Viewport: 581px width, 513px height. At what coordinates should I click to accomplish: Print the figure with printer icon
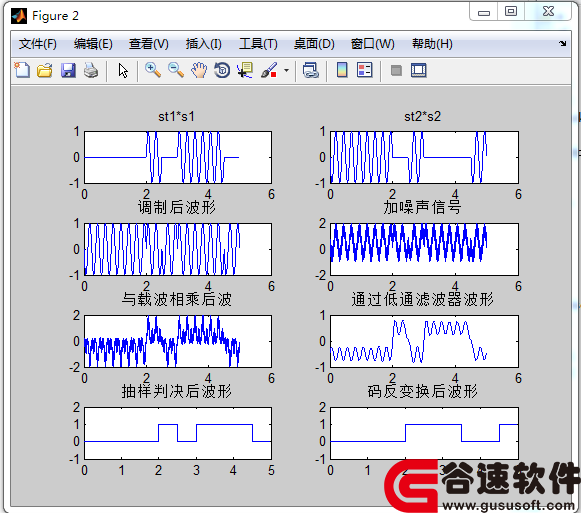(91, 70)
